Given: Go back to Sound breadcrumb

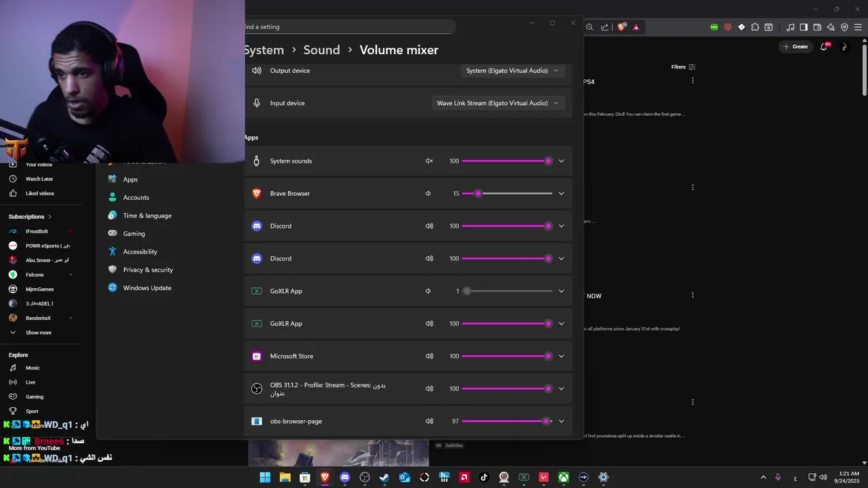Looking at the screenshot, I should tap(321, 50).
